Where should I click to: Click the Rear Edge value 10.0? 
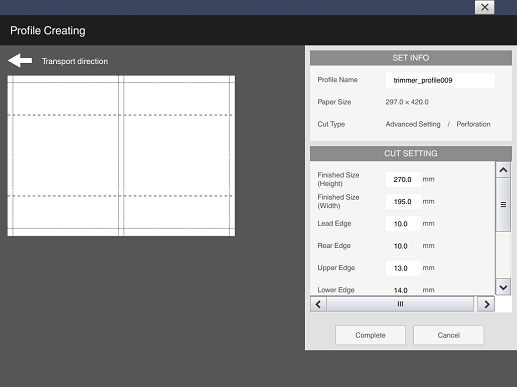click(401, 246)
